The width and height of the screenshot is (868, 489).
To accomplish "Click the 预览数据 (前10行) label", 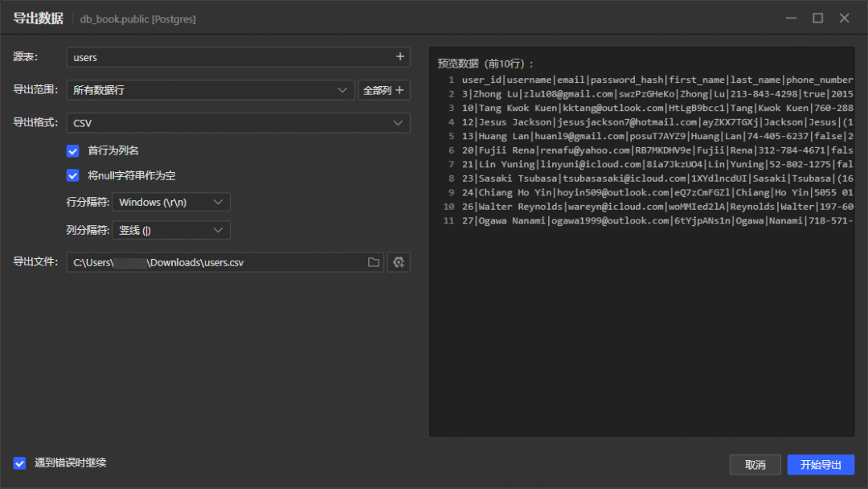I will tap(485, 64).
